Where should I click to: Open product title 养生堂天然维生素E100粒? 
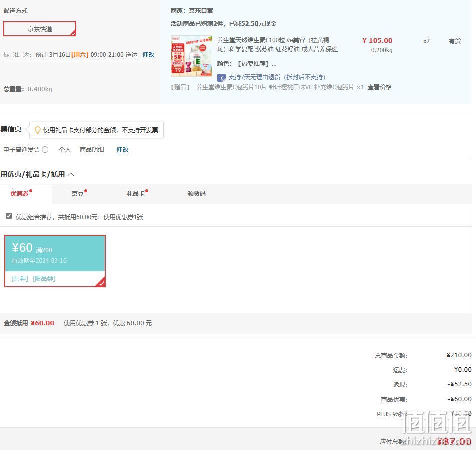(277, 45)
